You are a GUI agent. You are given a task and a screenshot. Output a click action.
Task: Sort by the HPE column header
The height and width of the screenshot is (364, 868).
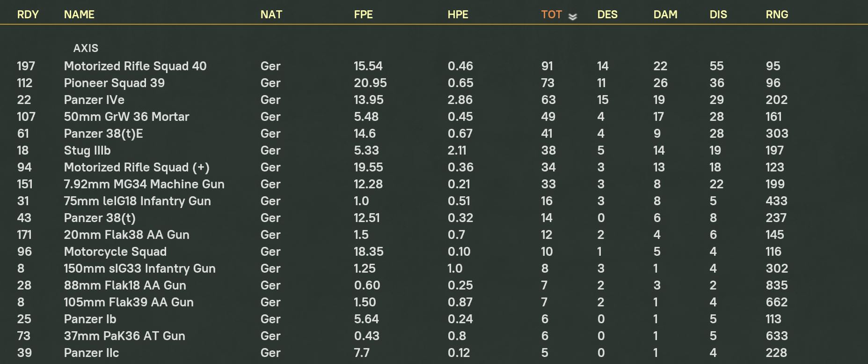pos(458,15)
